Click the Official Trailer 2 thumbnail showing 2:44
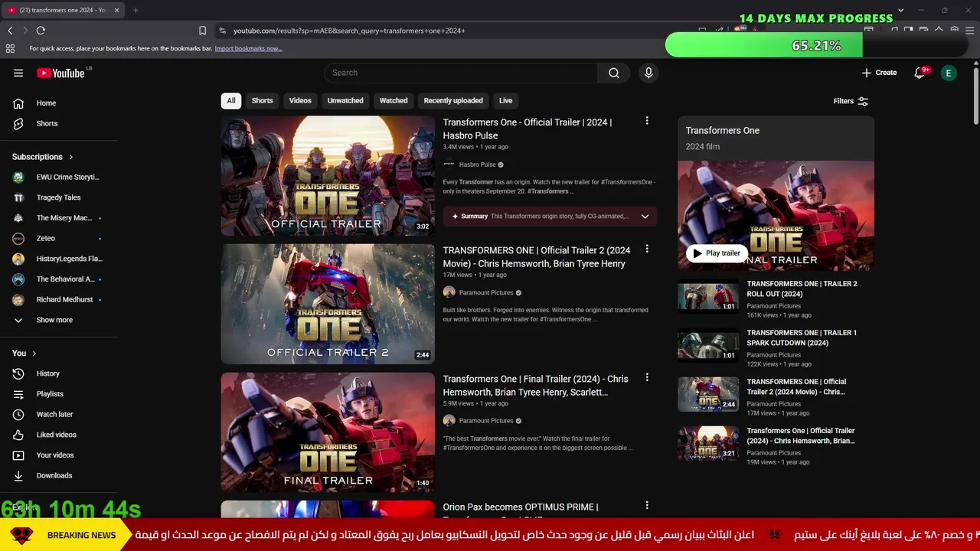This screenshot has height=551, width=980. click(328, 304)
